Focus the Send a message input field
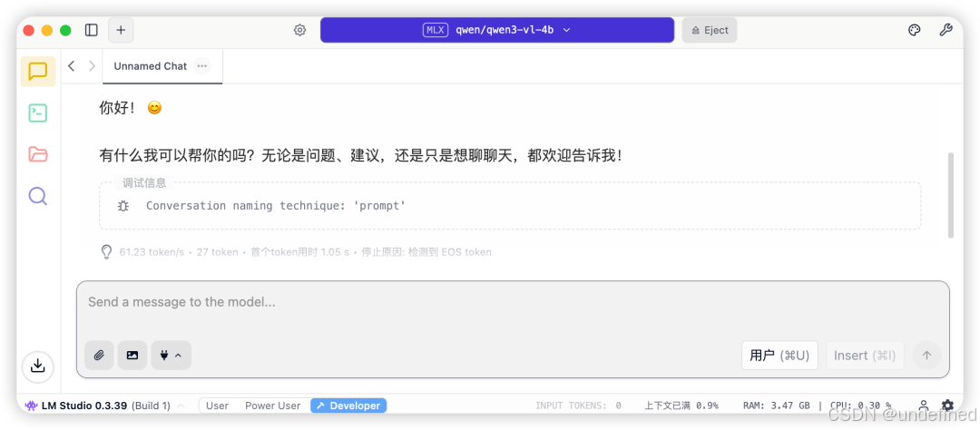This screenshot has height=430, width=980. (x=513, y=302)
